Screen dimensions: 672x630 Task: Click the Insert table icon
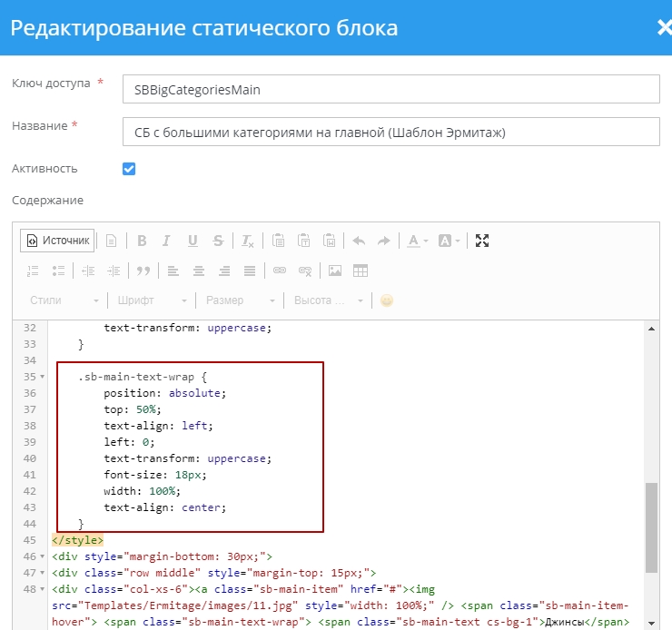(x=361, y=271)
